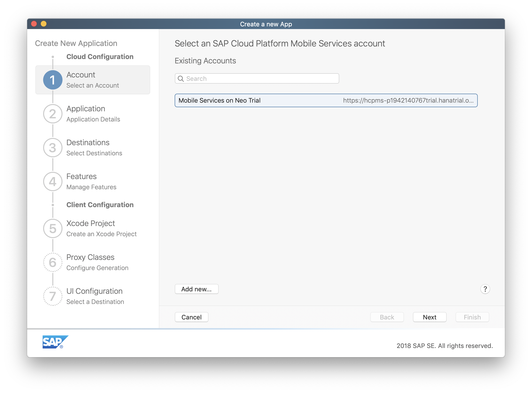The height and width of the screenshot is (393, 532).
Task: Cancel the app creation wizard
Action: click(191, 317)
